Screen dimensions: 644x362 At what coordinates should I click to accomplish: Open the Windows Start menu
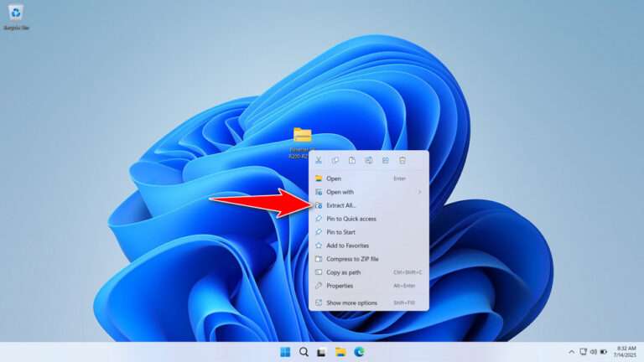click(285, 352)
